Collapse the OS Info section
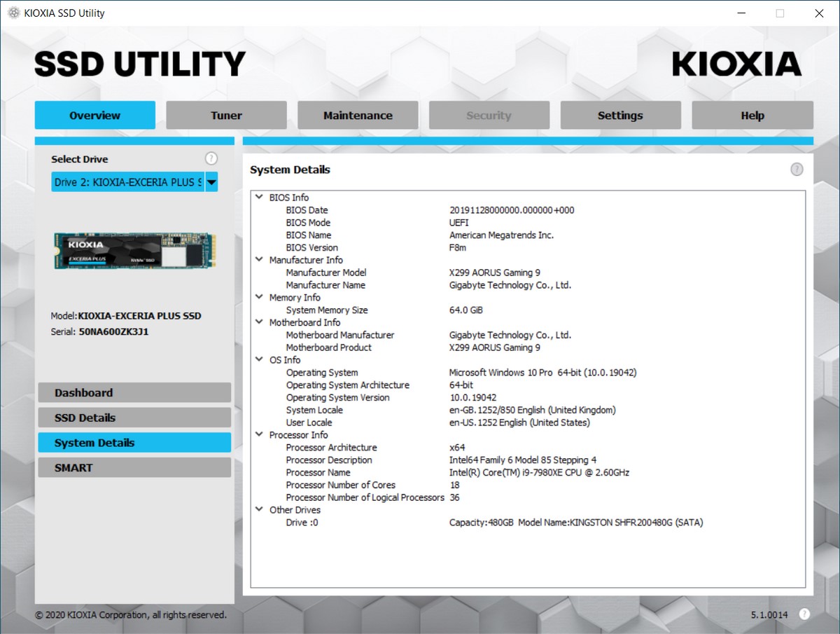 260,360
